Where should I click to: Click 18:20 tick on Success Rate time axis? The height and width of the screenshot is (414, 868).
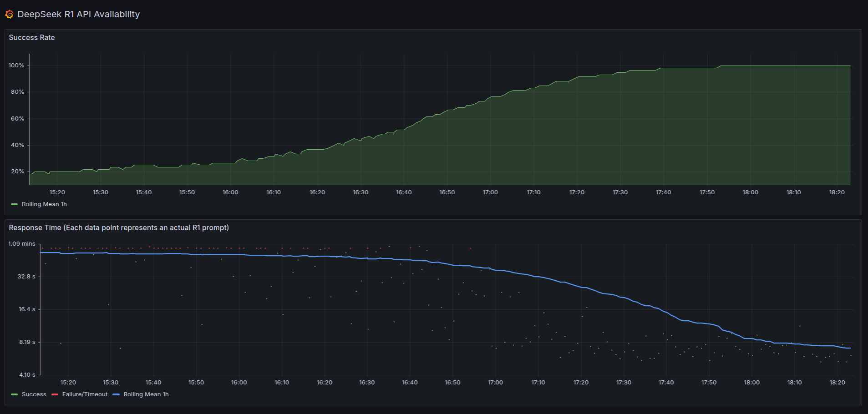[837, 192]
